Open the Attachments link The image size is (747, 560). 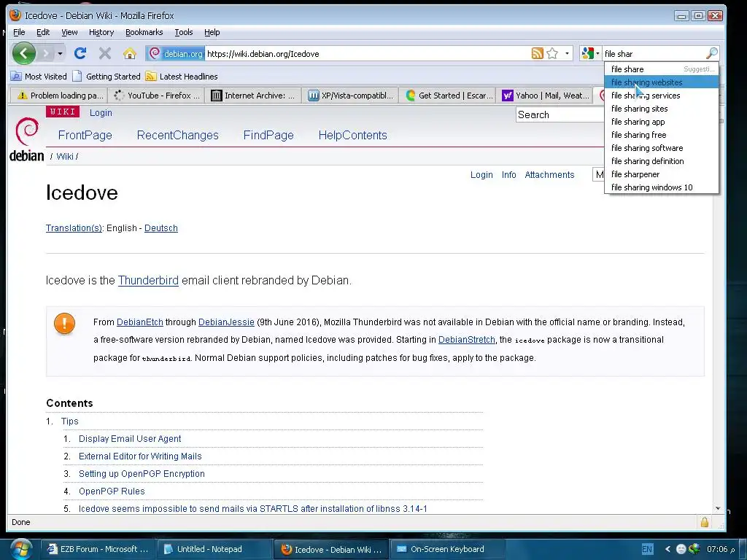point(549,175)
